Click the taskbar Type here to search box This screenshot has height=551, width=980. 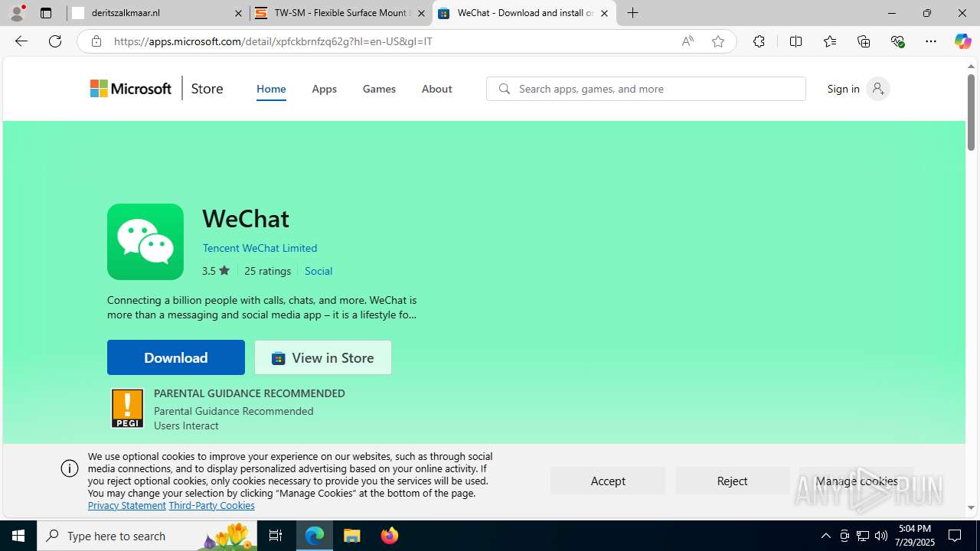tap(147, 536)
